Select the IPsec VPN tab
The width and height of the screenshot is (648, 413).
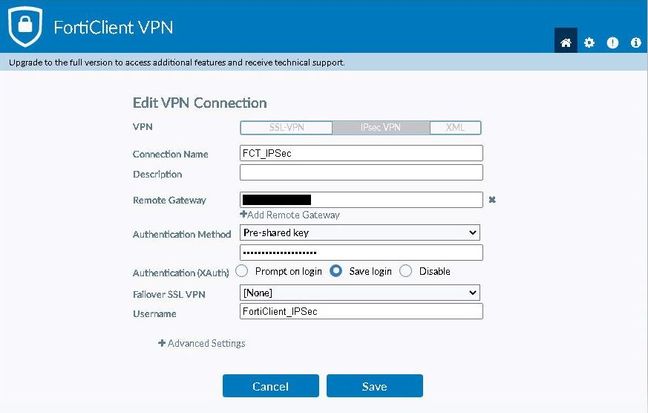[x=380, y=128]
